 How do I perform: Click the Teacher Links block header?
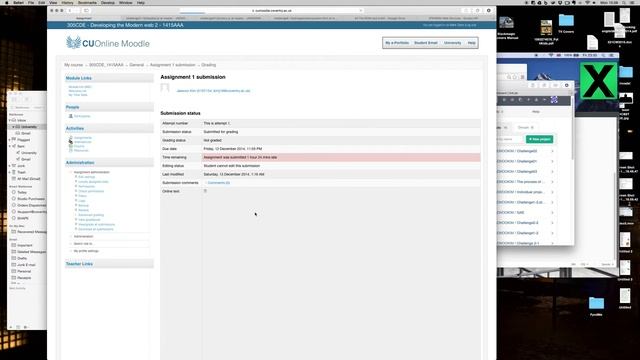click(x=109, y=264)
